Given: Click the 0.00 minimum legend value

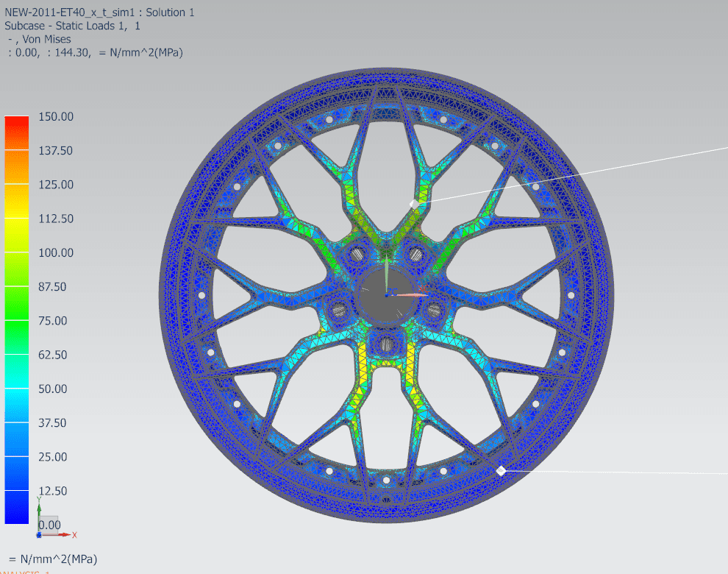Looking at the screenshot, I should (50, 525).
